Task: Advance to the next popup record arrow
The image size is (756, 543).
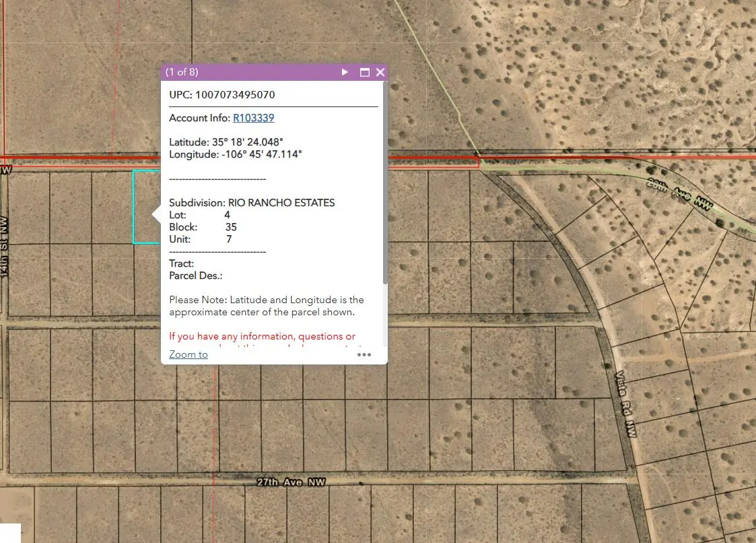Action: (345, 72)
